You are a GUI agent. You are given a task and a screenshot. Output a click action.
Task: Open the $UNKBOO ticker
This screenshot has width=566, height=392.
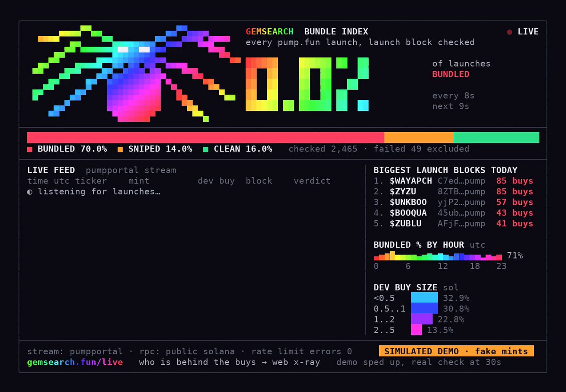coord(408,202)
